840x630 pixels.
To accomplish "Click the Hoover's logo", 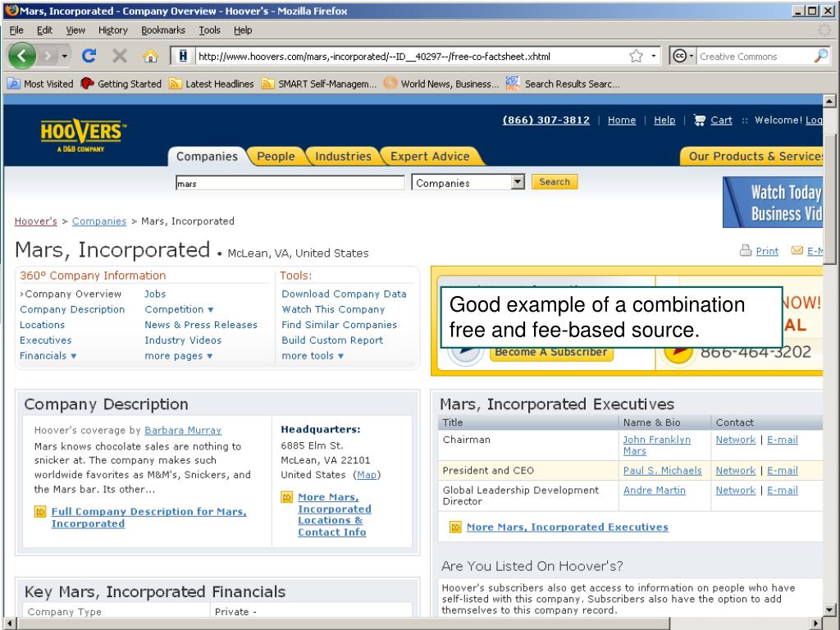I will (83, 135).
